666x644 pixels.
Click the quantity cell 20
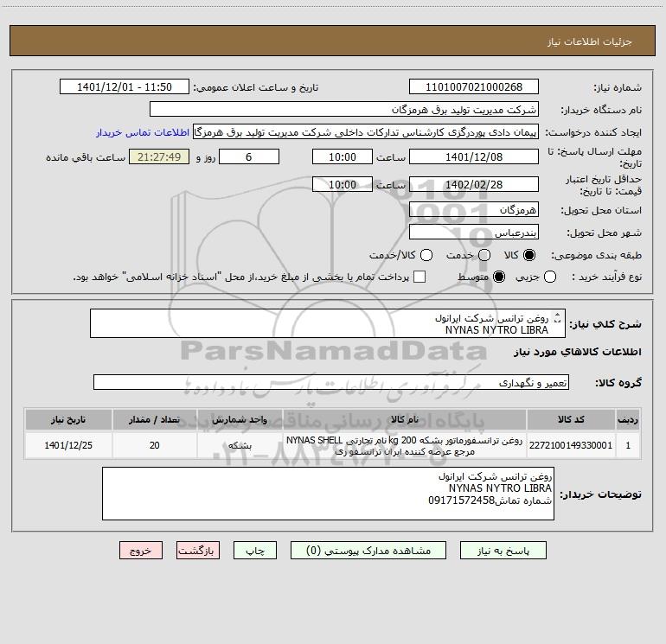click(x=155, y=445)
